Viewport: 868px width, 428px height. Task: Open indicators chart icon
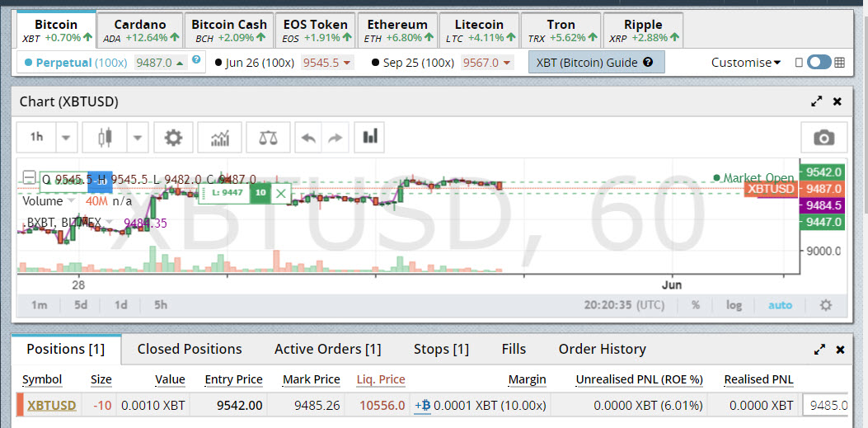click(x=220, y=138)
